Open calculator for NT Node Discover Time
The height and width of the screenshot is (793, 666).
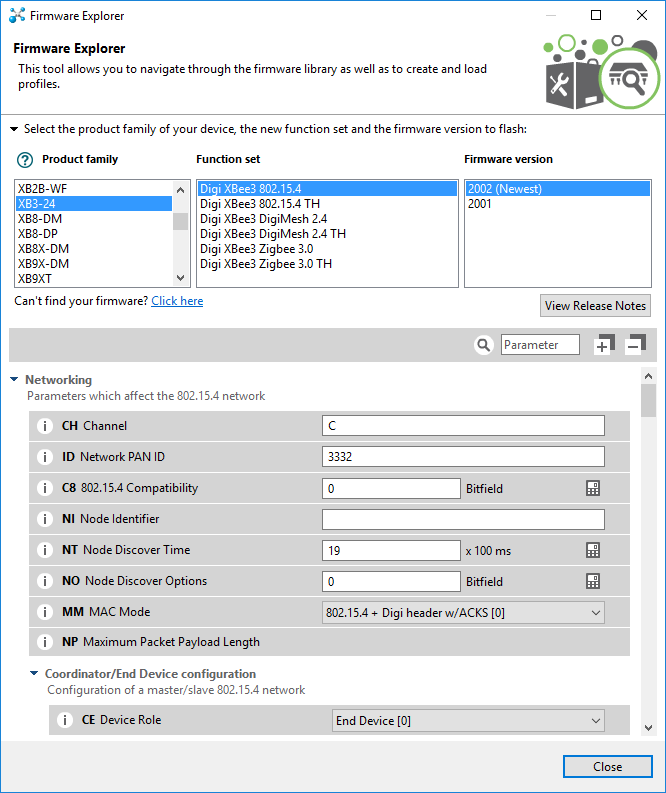pyautogui.click(x=593, y=550)
